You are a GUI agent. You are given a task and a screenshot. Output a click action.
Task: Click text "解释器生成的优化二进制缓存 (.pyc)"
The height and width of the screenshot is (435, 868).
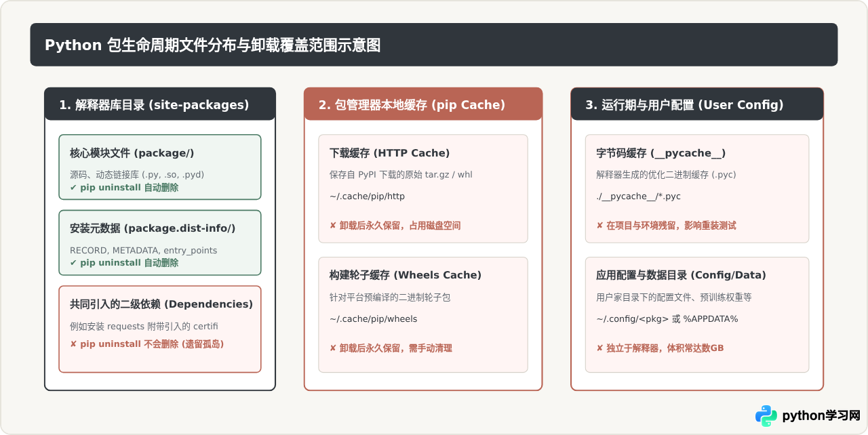667,175
